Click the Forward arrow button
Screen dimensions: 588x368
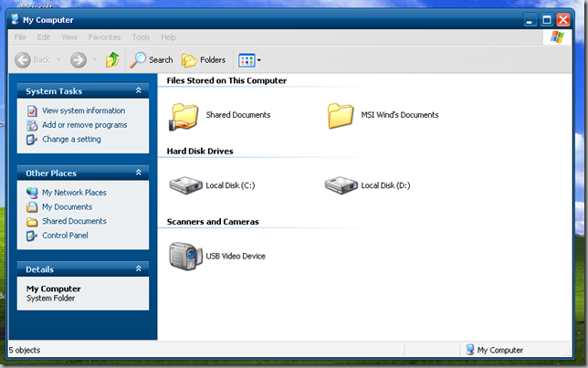tap(79, 60)
